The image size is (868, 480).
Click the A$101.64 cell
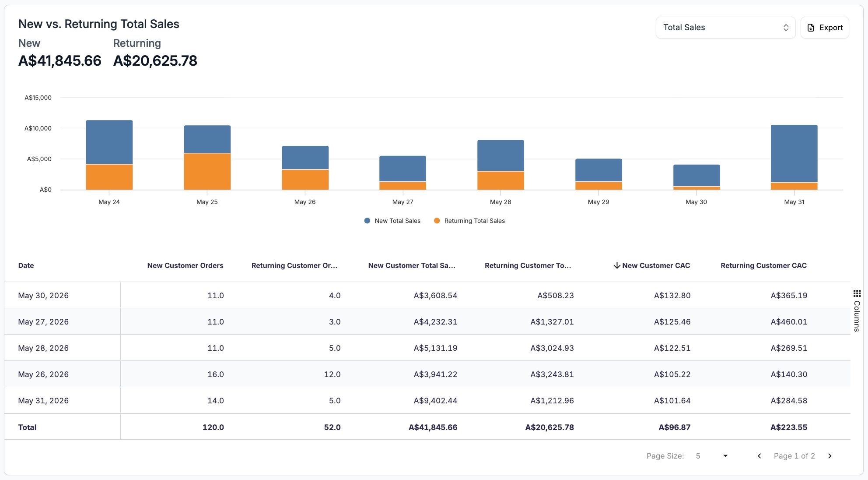[672, 401]
